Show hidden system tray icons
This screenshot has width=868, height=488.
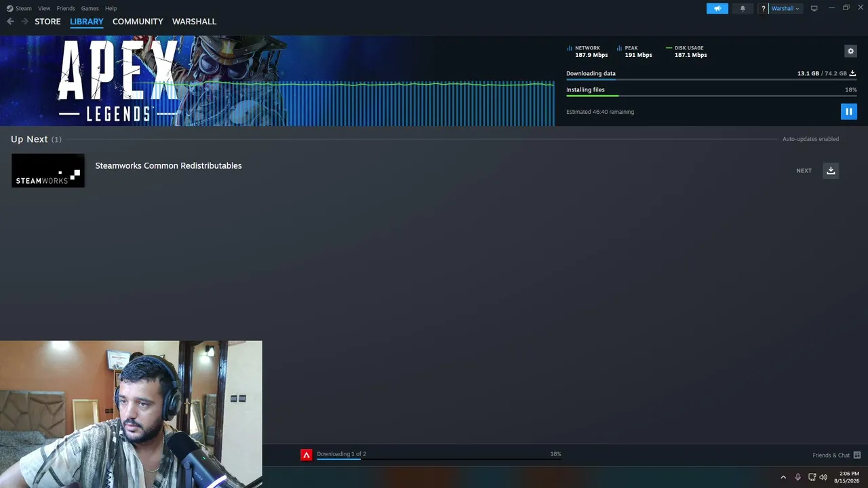point(783,477)
